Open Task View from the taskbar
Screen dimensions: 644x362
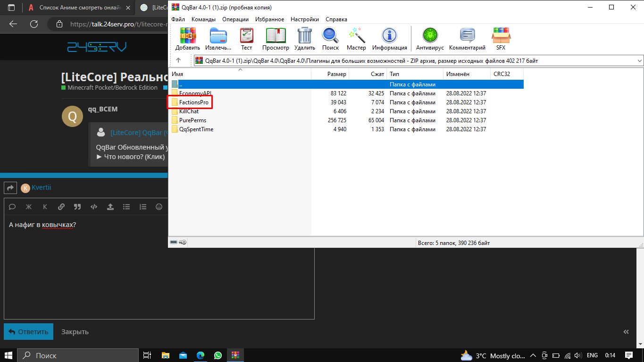147,355
